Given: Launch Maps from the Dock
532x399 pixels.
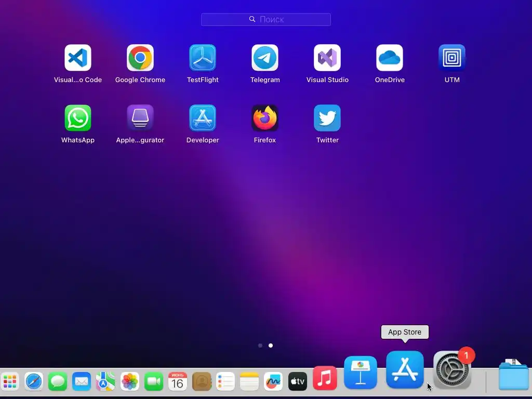Looking at the screenshot, I should point(105,381).
